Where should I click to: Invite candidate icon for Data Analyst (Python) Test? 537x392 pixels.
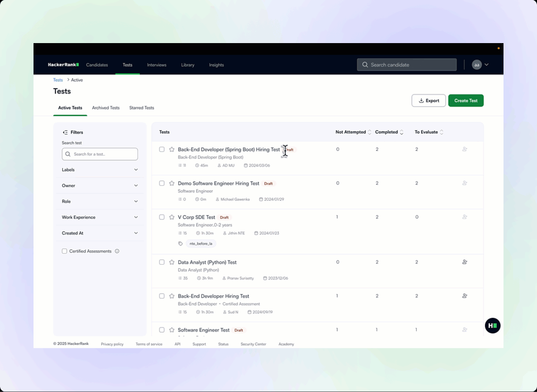click(465, 262)
